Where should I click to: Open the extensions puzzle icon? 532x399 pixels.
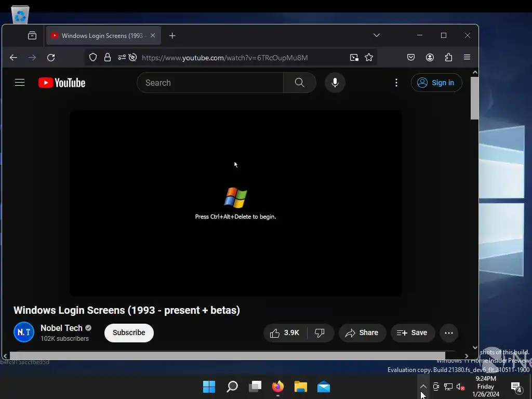[x=448, y=57]
